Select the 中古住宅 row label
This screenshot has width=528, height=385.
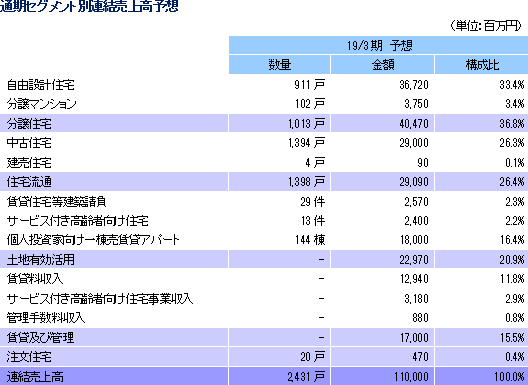coord(29,143)
